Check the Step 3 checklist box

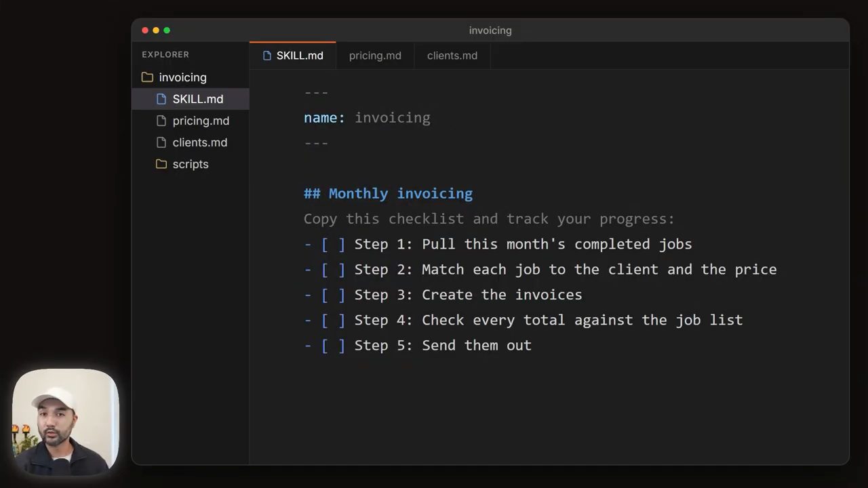click(333, 295)
